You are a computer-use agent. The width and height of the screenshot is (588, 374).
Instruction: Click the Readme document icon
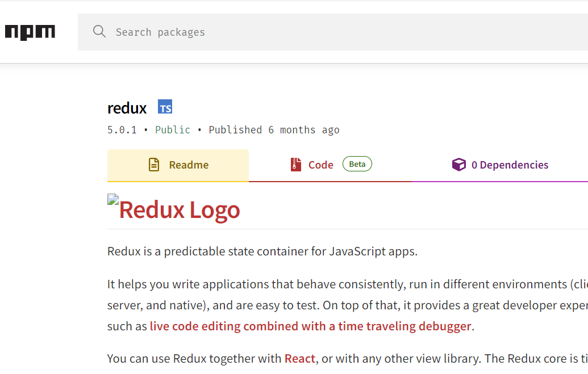point(154,165)
